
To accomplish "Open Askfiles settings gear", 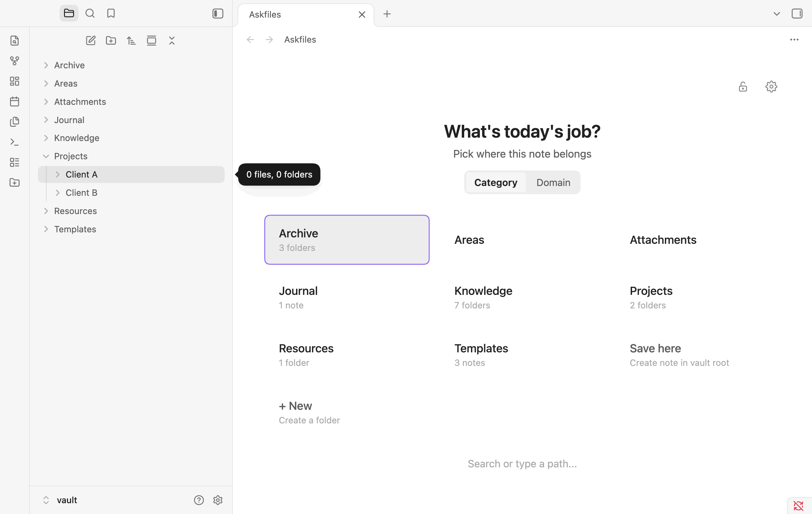I will point(771,87).
